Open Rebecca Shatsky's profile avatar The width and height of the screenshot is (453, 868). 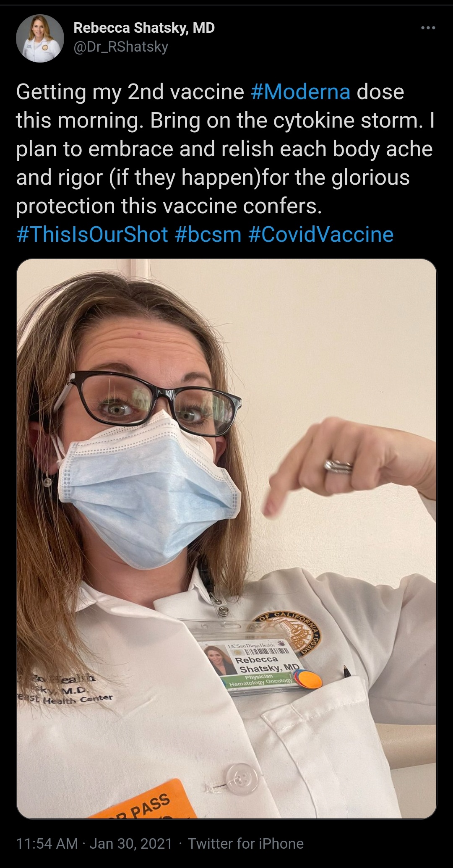[40, 39]
